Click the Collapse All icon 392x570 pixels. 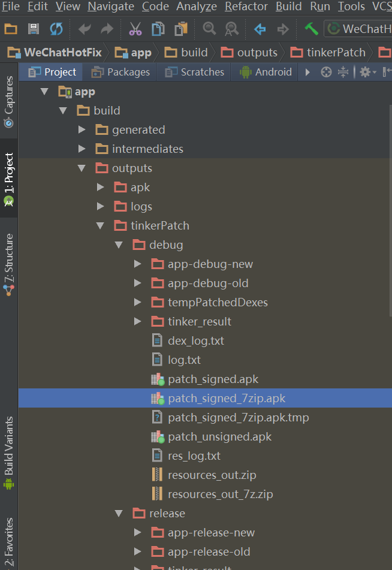[x=343, y=72]
